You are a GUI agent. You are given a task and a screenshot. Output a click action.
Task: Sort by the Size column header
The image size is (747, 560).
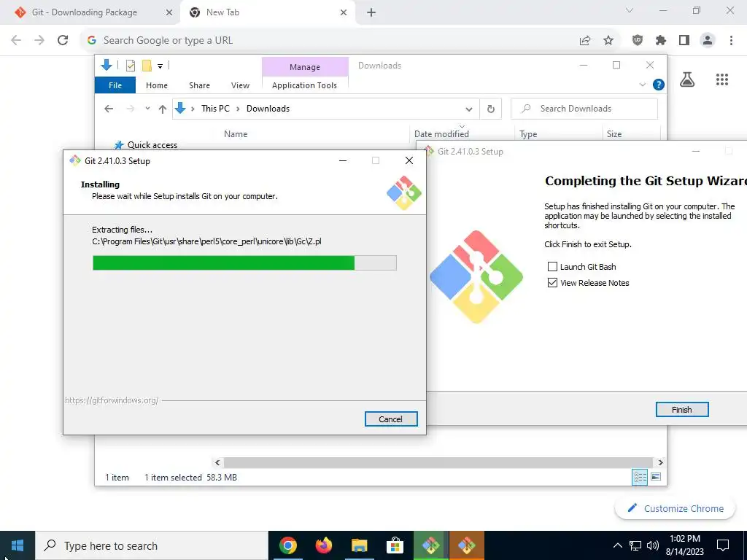(614, 134)
